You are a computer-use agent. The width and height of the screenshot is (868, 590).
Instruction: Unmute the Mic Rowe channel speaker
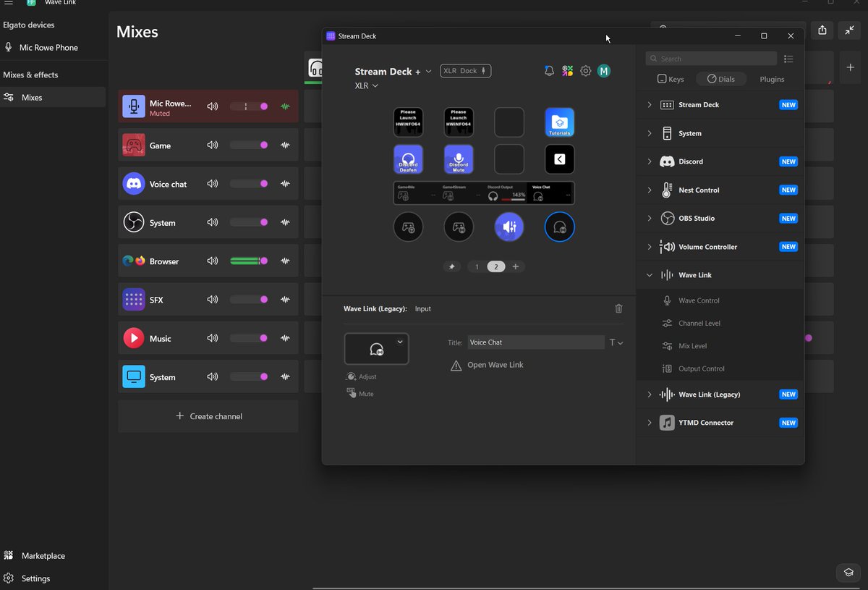(x=213, y=106)
